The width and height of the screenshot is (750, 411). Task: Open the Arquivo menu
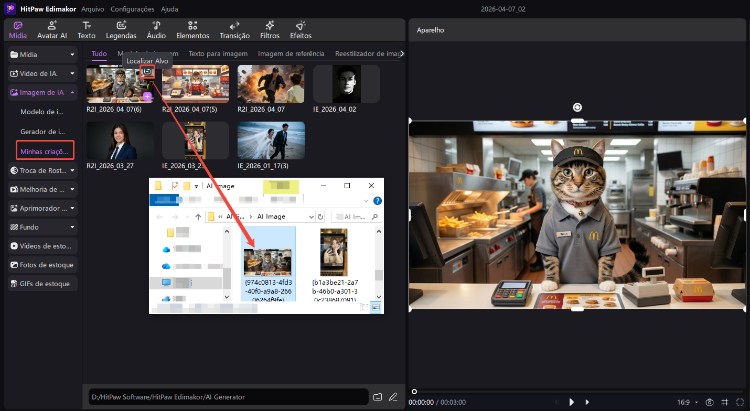[x=93, y=8]
